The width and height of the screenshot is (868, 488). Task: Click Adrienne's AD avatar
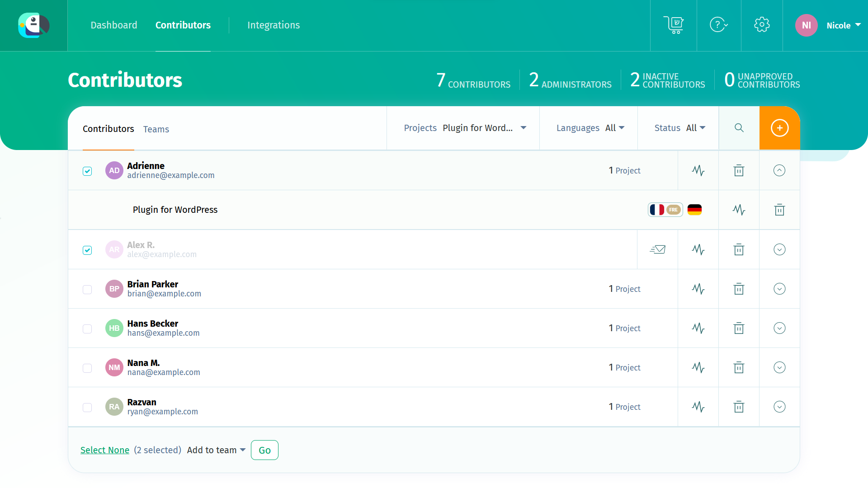(114, 170)
